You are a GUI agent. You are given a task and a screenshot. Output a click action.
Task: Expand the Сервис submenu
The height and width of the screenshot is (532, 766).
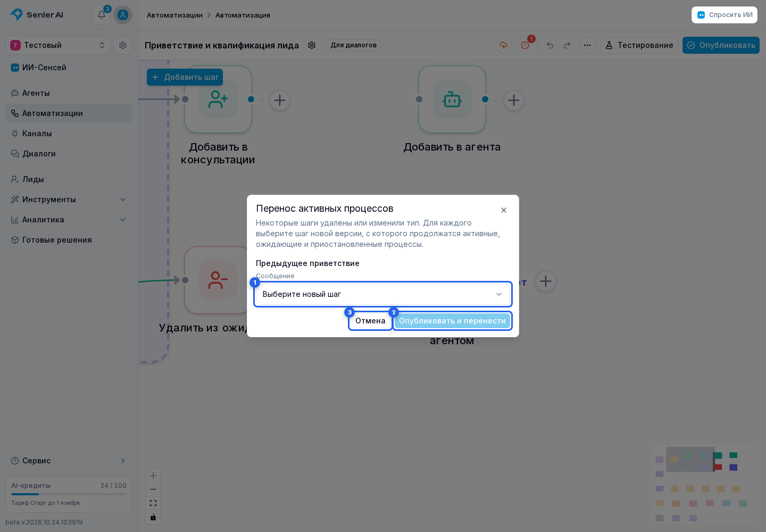(69, 461)
